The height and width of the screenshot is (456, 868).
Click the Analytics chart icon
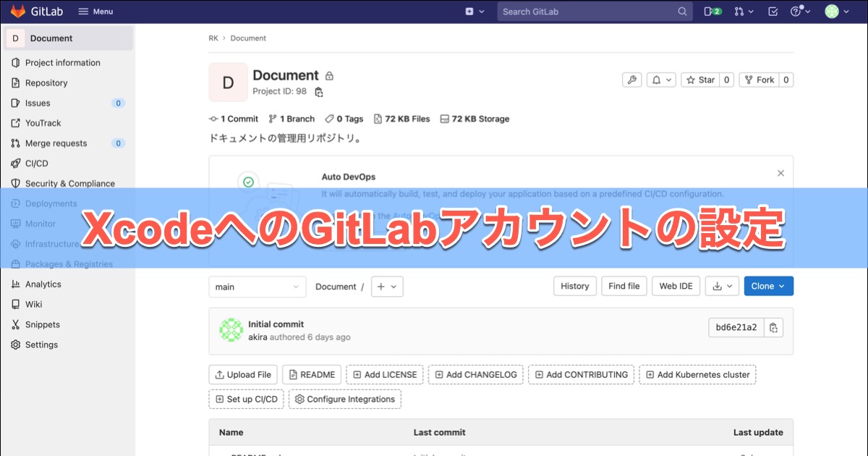tap(16, 284)
